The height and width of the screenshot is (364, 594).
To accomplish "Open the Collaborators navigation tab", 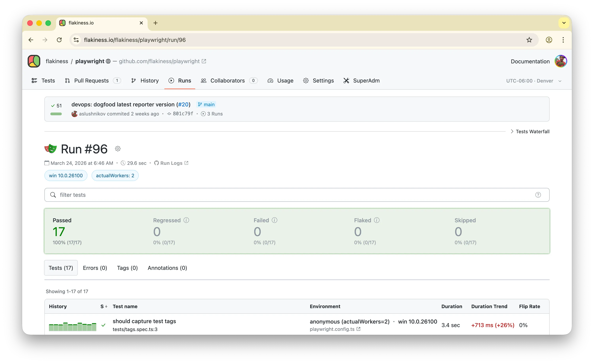I will [x=229, y=81].
